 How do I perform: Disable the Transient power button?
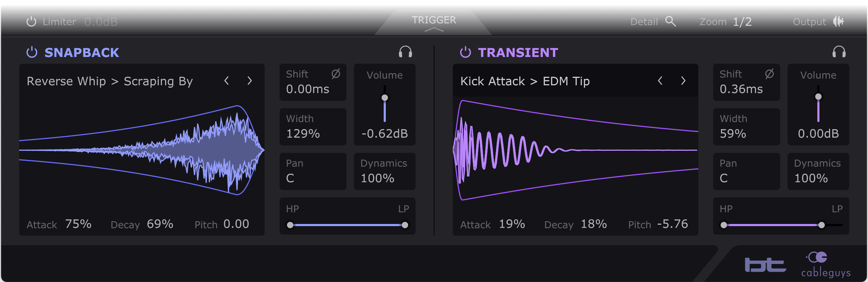466,52
